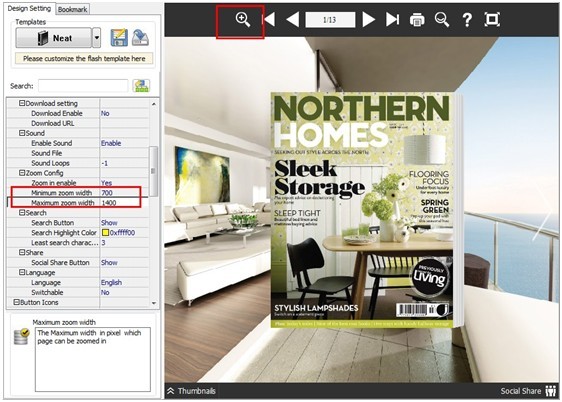Open the Search Highlight Color yellow swatch

(105, 233)
